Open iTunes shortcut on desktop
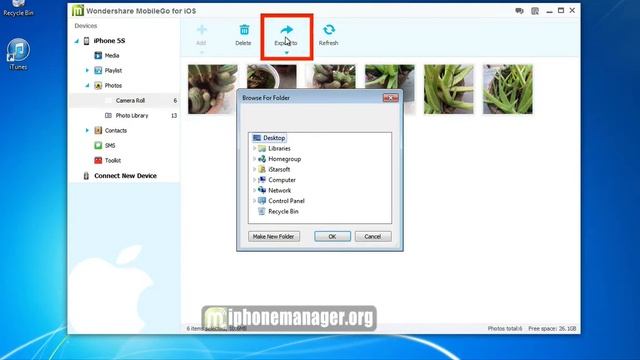640x360 pixels. [18, 54]
